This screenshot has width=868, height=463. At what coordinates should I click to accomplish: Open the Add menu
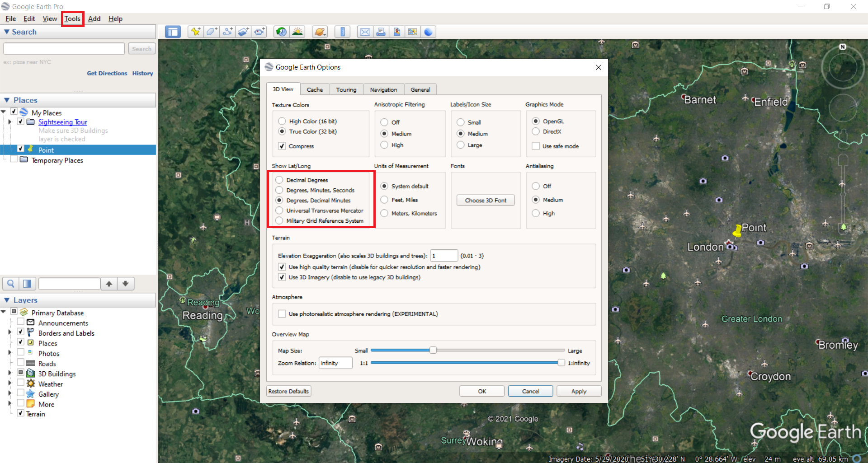[x=94, y=19]
